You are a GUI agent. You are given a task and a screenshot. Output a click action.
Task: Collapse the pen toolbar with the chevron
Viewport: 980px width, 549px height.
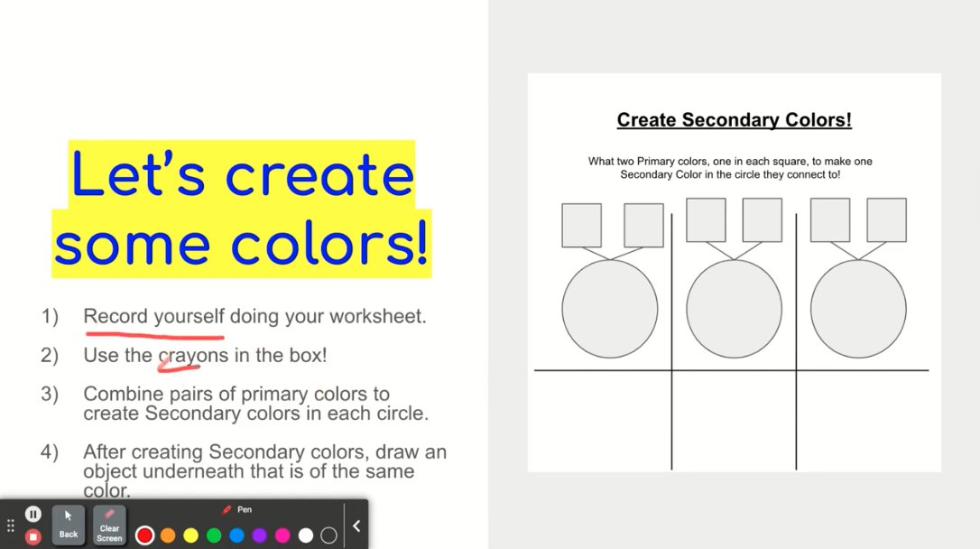point(356,526)
